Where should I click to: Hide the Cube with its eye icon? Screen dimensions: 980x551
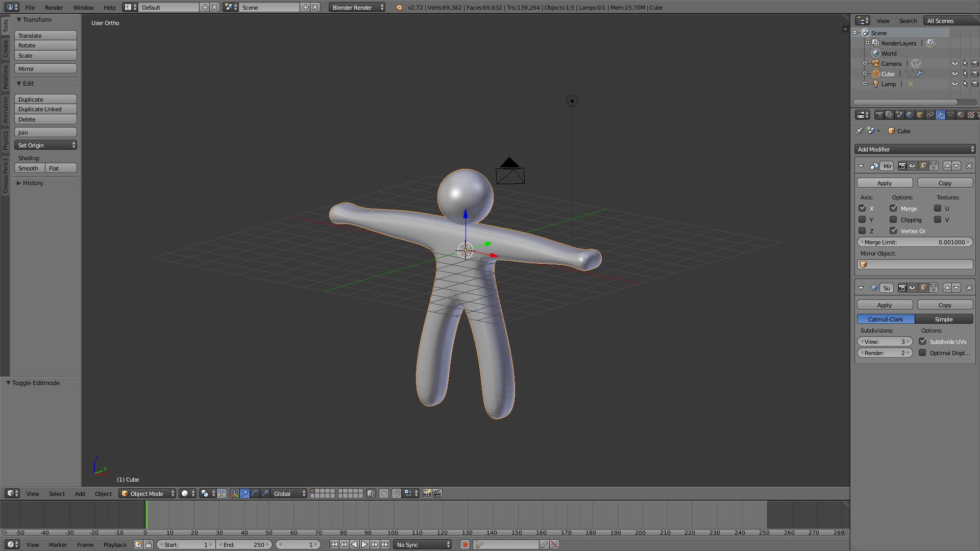point(954,74)
